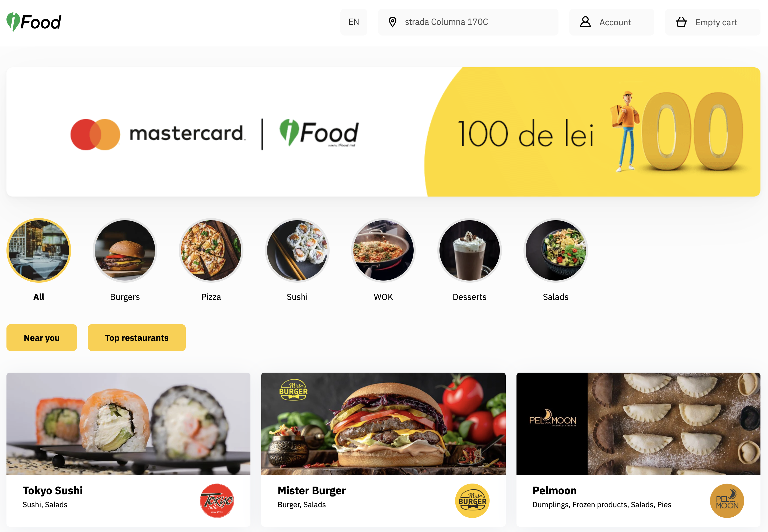Click the Pelmoon round logo badge
This screenshot has width=768, height=532.
click(x=727, y=501)
